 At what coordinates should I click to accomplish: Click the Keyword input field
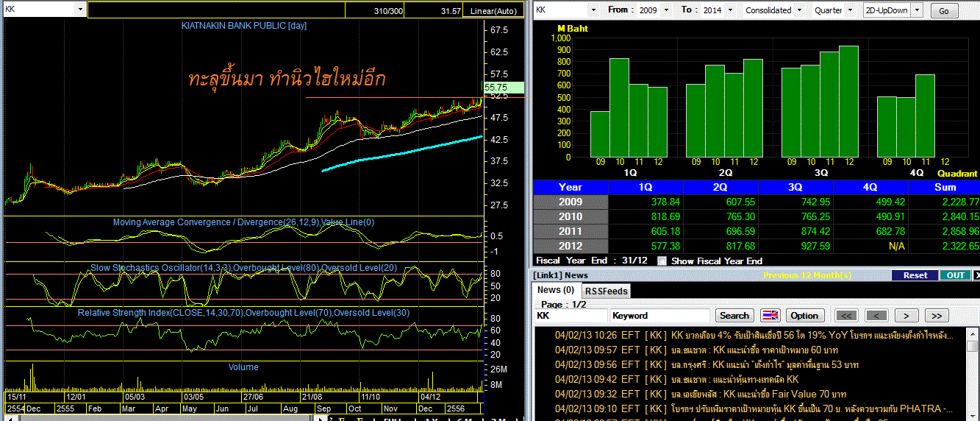(659, 315)
